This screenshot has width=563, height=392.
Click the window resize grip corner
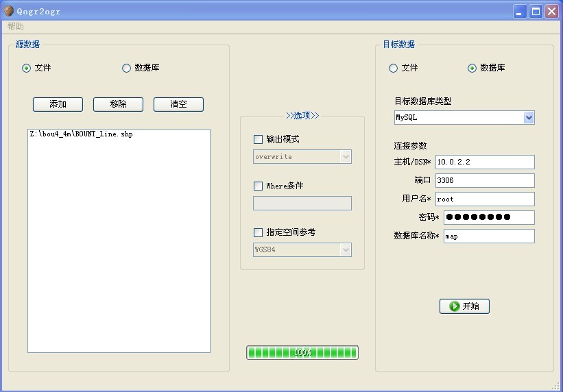click(x=556, y=386)
